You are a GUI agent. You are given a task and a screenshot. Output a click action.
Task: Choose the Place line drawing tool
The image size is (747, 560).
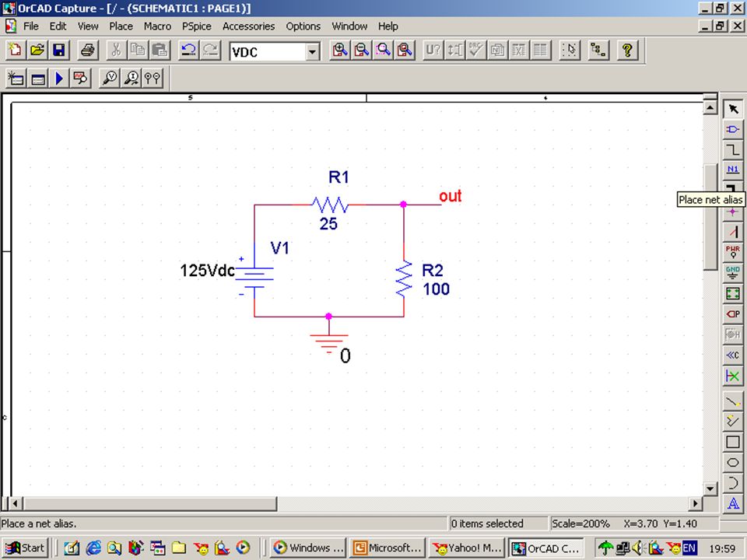click(x=733, y=402)
